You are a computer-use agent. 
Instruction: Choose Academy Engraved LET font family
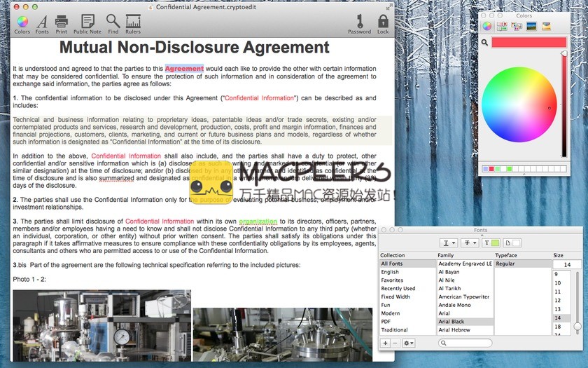click(465, 264)
